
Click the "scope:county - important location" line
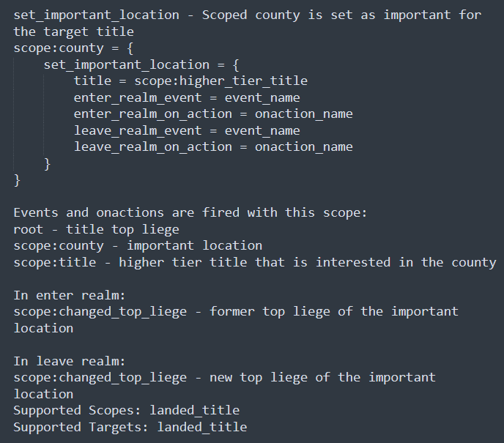click(x=138, y=245)
